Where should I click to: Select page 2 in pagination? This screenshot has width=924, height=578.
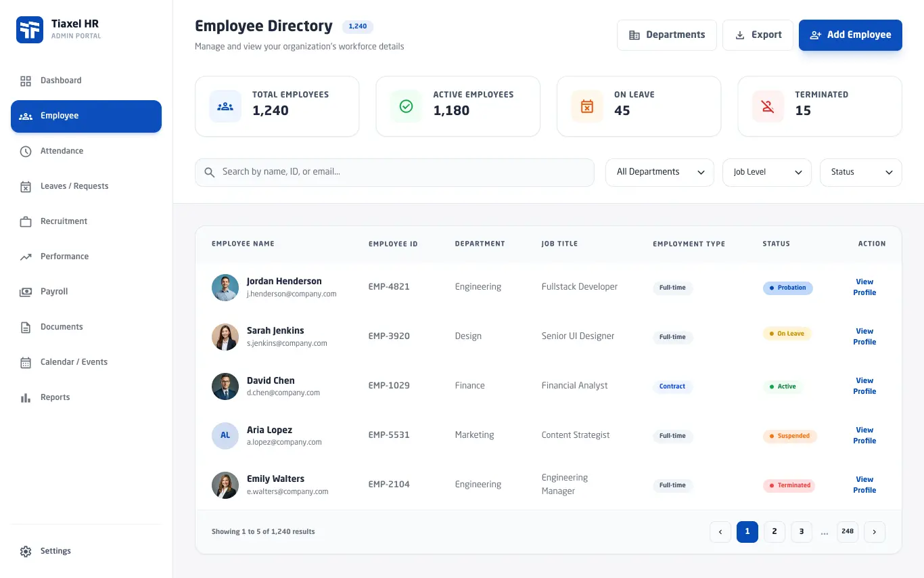point(775,532)
